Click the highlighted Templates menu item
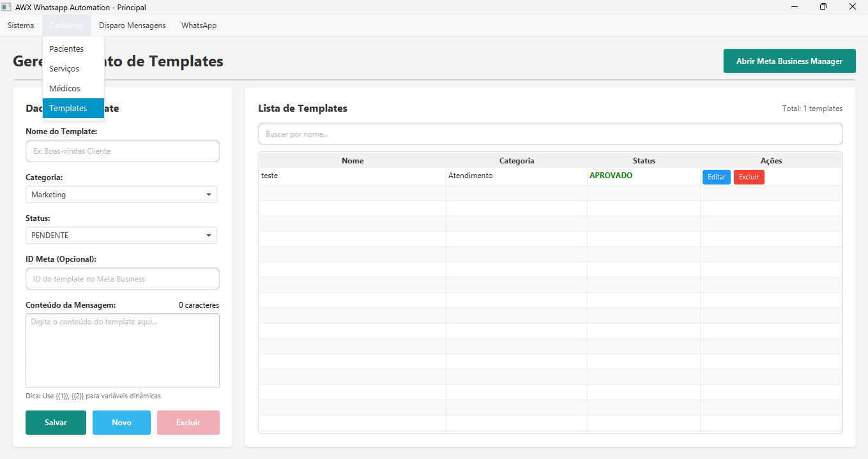 tap(68, 109)
